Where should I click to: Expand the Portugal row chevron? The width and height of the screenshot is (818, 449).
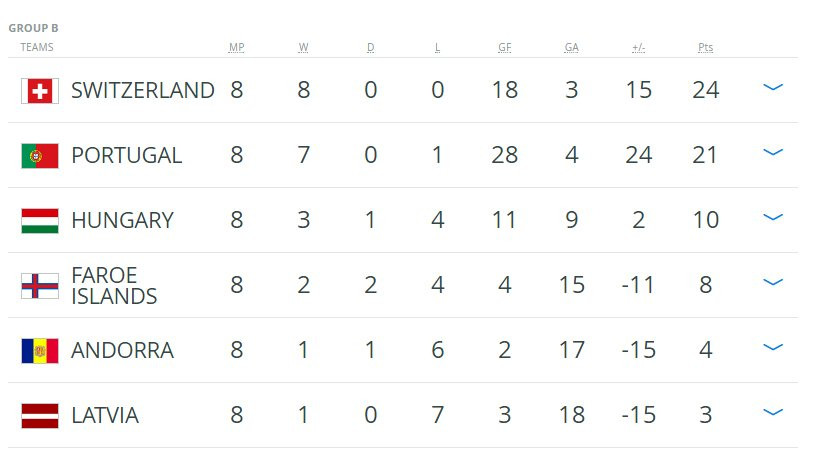[772, 153]
